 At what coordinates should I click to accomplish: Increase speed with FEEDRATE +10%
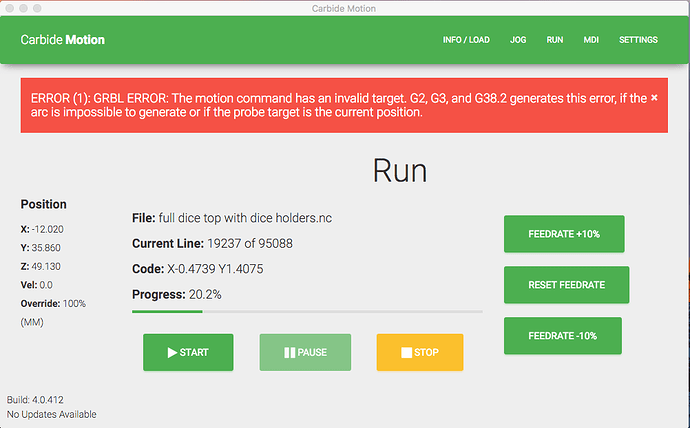click(564, 234)
